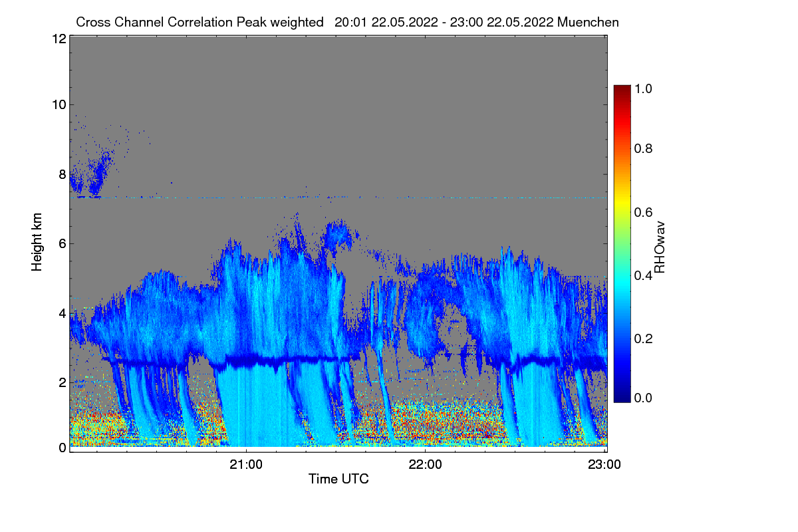Viewport: 798px width, 532px height.
Task: Click the '23:00' time tick label
Action: coord(604,464)
